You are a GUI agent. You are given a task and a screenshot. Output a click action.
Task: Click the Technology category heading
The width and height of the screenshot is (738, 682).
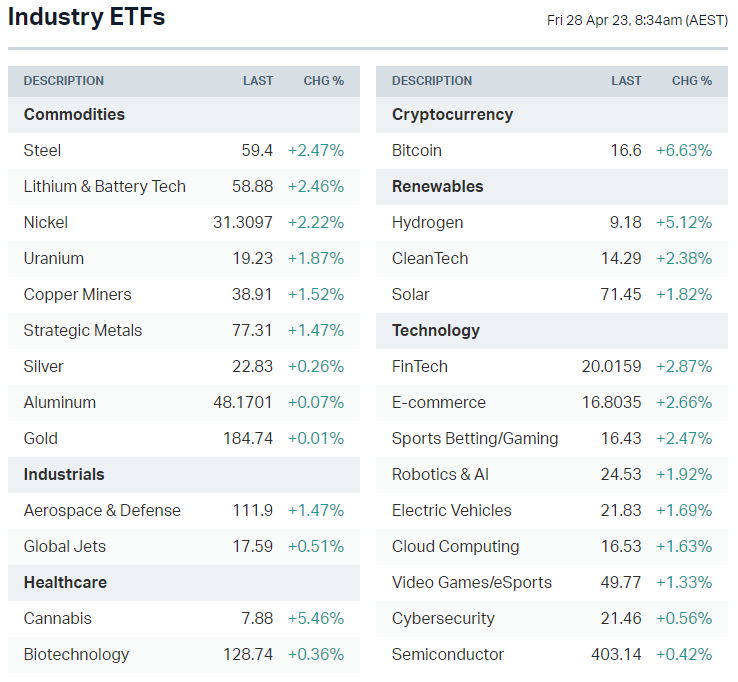435,330
